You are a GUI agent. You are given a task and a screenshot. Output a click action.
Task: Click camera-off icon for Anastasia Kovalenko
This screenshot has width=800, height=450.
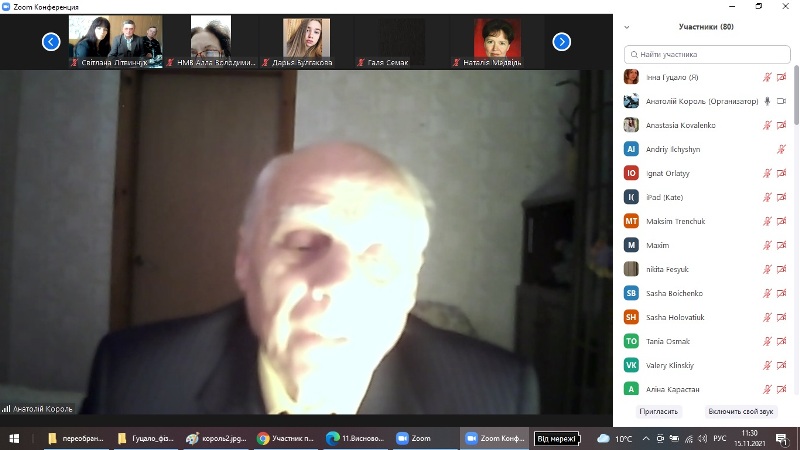[x=781, y=126]
